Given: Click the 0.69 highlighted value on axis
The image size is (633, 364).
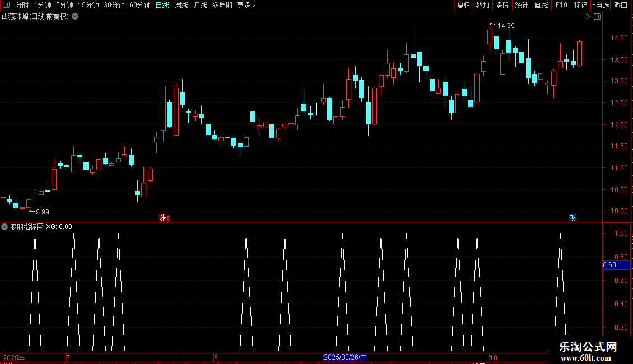Looking at the screenshot, I should click(616, 265).
